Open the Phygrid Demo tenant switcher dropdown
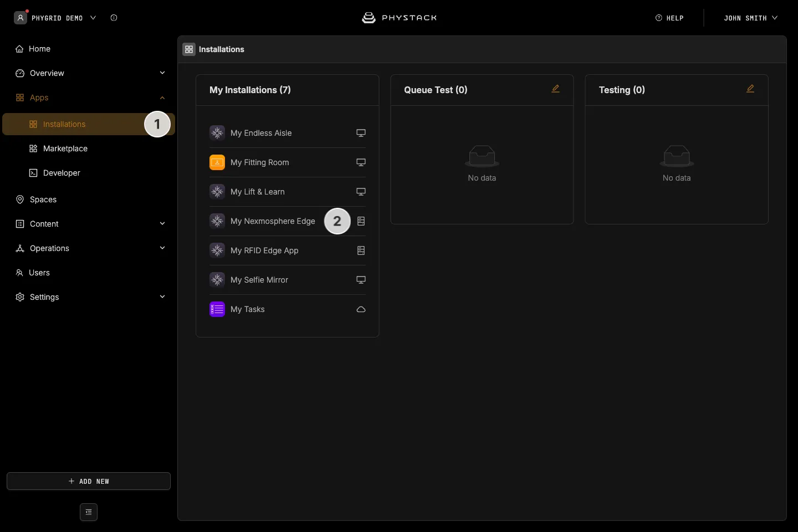Screen dimensions: 798x532 click(93, 18)
